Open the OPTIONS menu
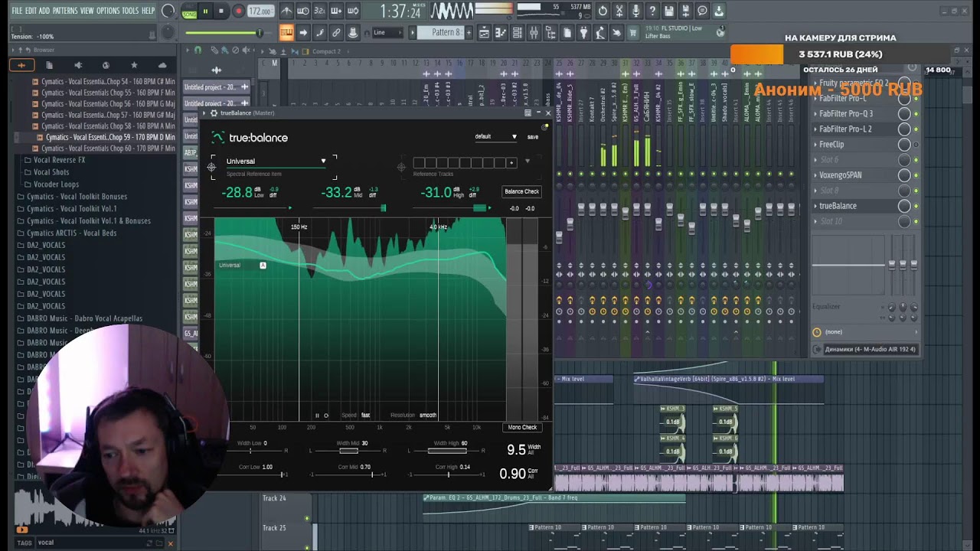Viewport: 980px width, 551px height. tap(108, 11)
